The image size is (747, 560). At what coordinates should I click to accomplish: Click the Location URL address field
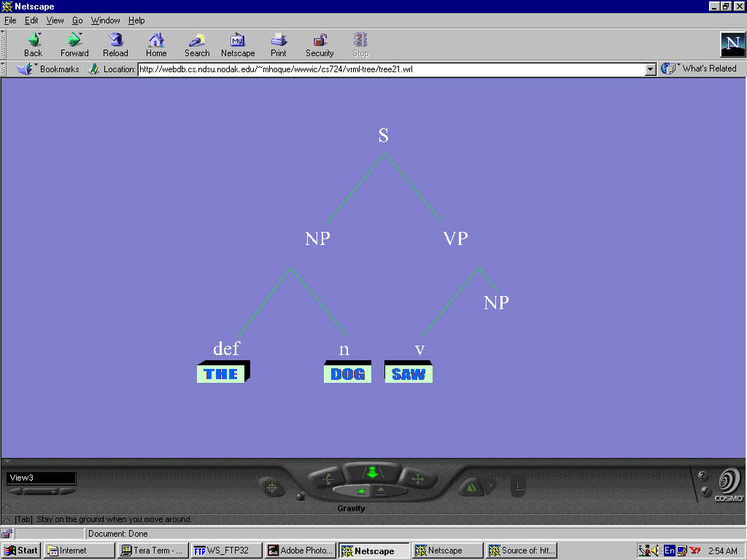click(x=390, y=69)
